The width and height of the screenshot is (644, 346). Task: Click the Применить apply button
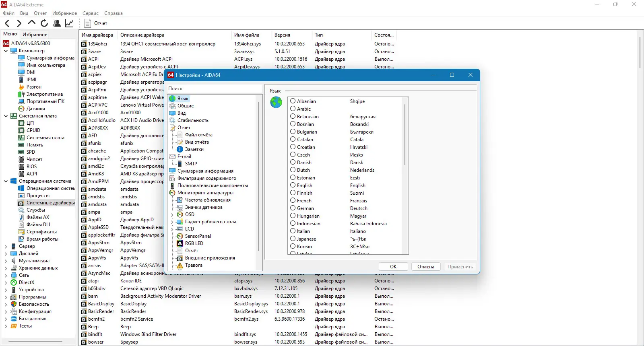click(460, 267)
